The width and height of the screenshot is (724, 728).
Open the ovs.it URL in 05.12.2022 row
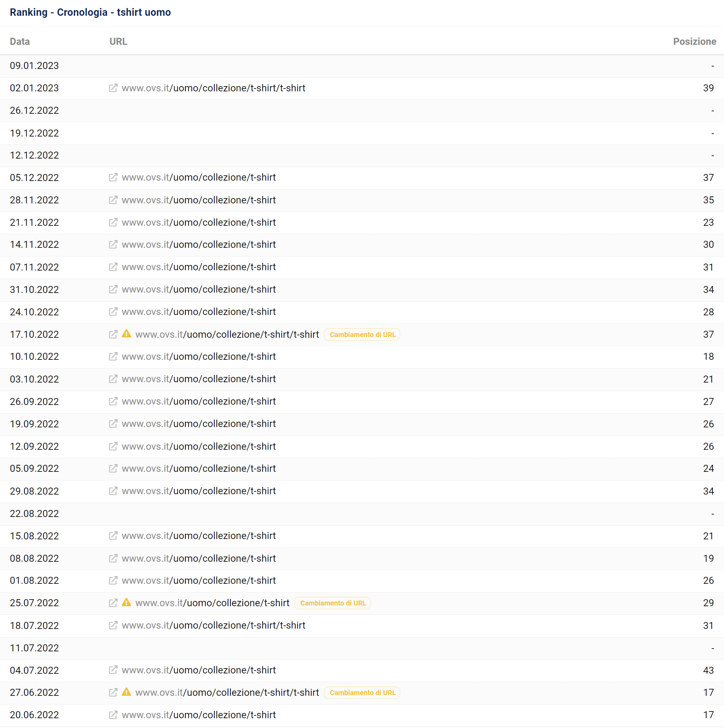(199, 177)
